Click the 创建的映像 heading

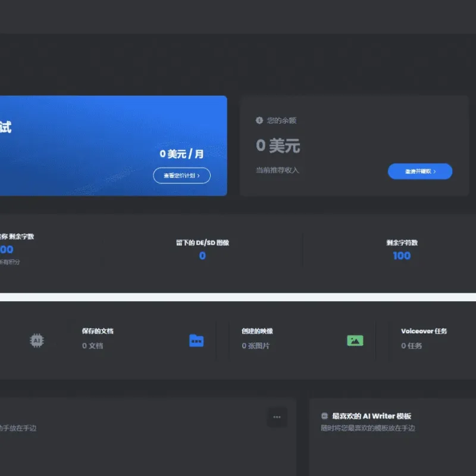point(257,331)
